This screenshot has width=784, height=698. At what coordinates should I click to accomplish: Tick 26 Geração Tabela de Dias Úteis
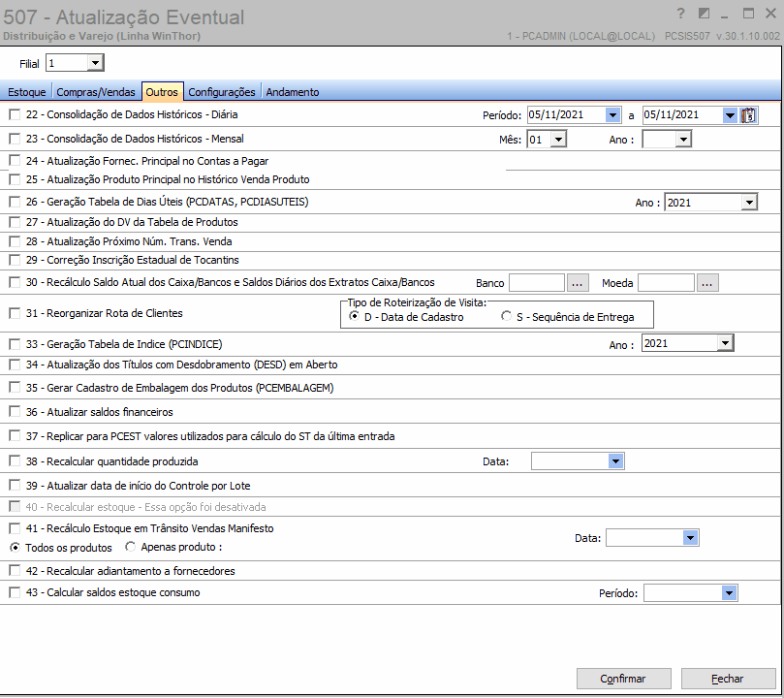point(15,202)
